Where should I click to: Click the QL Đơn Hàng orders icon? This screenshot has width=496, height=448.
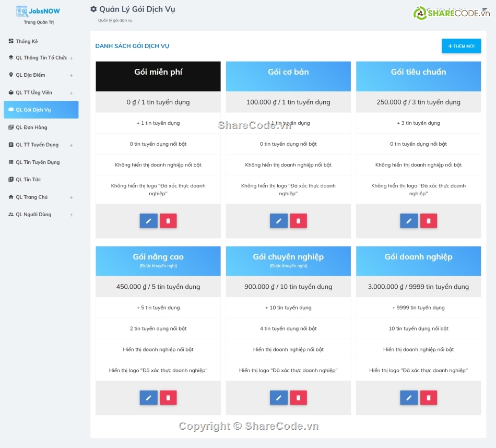click(11, 127)
